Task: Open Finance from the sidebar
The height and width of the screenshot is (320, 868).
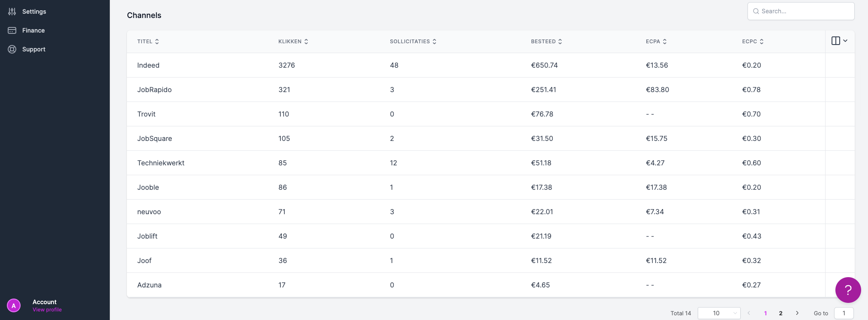Action: [x=33, y=30]
